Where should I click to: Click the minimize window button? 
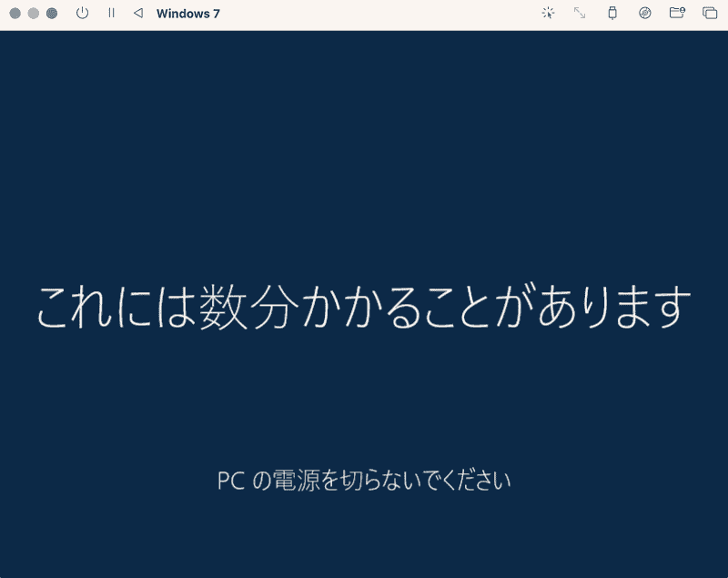pos(34,14)
